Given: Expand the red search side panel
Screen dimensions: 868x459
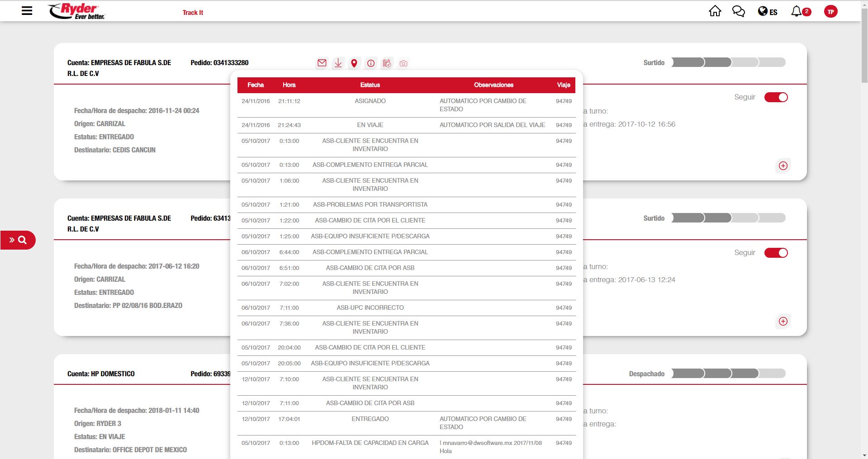Looking at the screenshot, I should [18, 240].
